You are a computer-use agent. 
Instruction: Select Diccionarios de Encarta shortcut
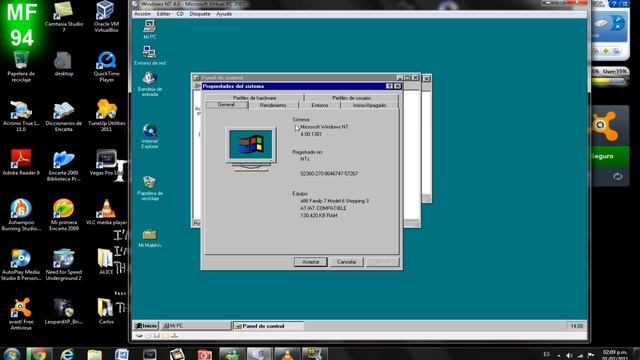64,116
